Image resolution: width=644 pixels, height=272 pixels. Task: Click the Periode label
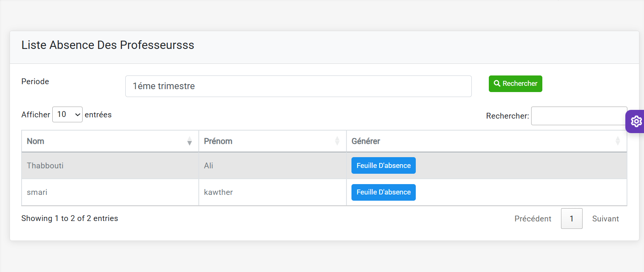[35, 82]
